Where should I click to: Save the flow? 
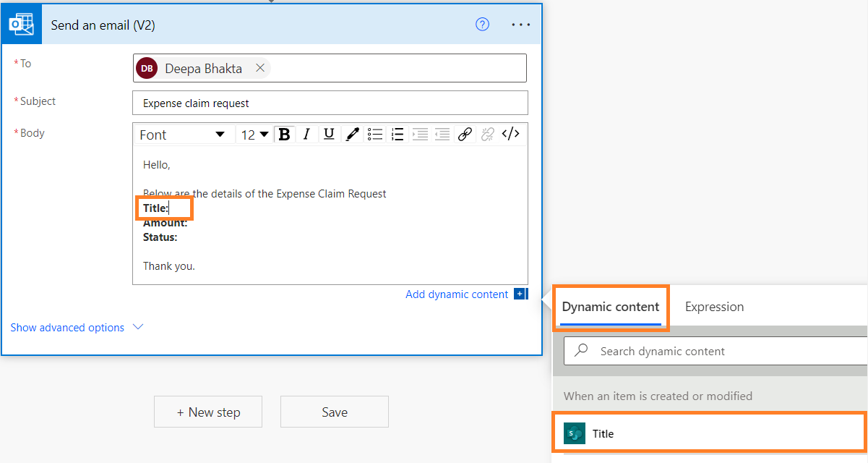tap(334, 412)
